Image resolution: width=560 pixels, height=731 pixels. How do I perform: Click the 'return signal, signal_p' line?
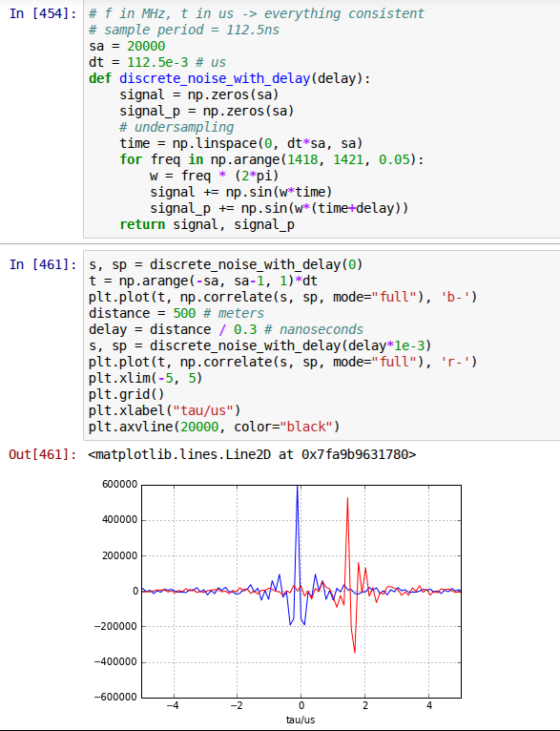pos(207,224)
